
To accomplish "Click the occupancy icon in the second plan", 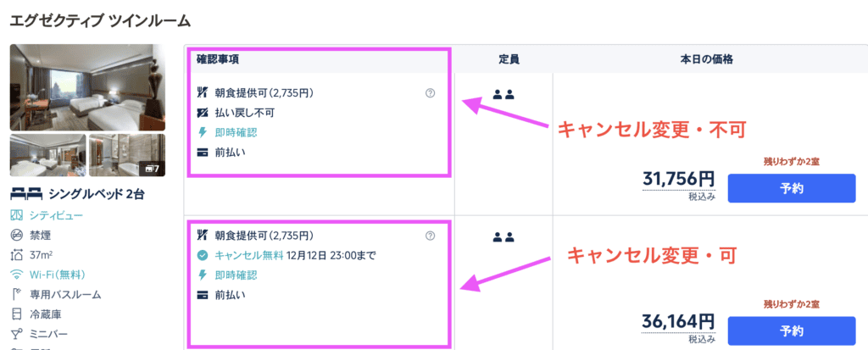I will click(x=504, y=237).
